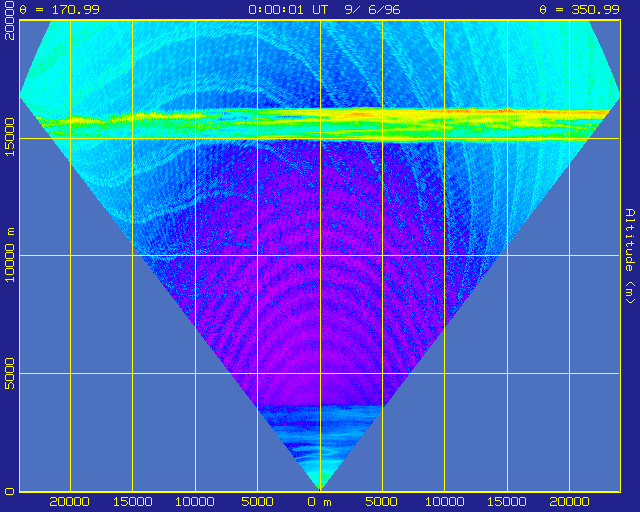Click the 20000 altitude axis label

point(9,20)
